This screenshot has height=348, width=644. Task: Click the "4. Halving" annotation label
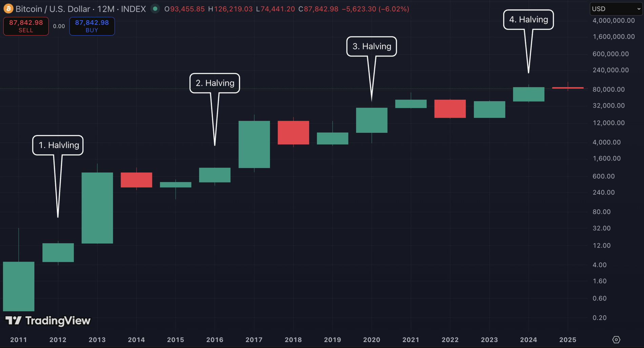(528, 20)
